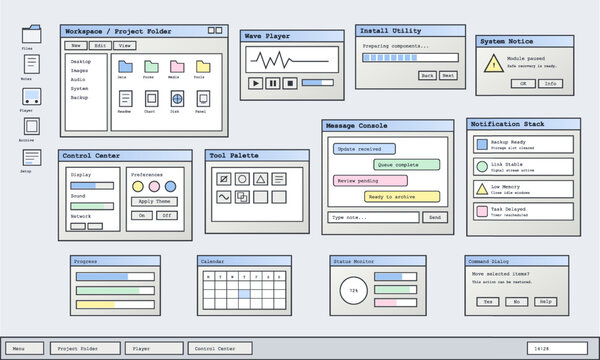Pick the pink theme color circle
Image resolution: width=600 pixels, height=360 pixels.
[x=154, y=186]
